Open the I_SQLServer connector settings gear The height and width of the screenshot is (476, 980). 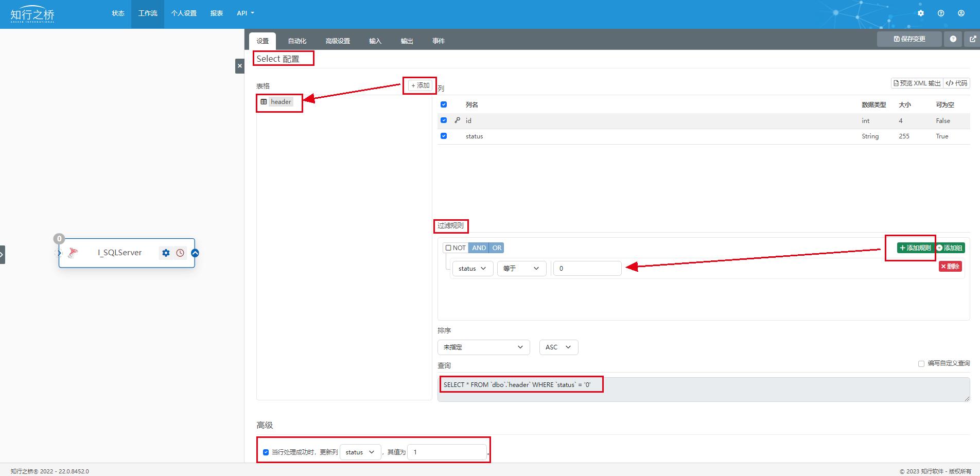click(166, 253)
